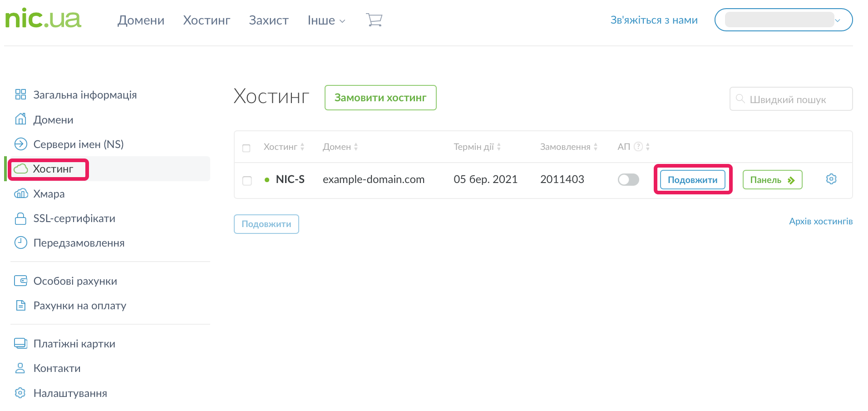Check the select-all checkbox in table header
The image size is (868, 411).
coord(247,148)
